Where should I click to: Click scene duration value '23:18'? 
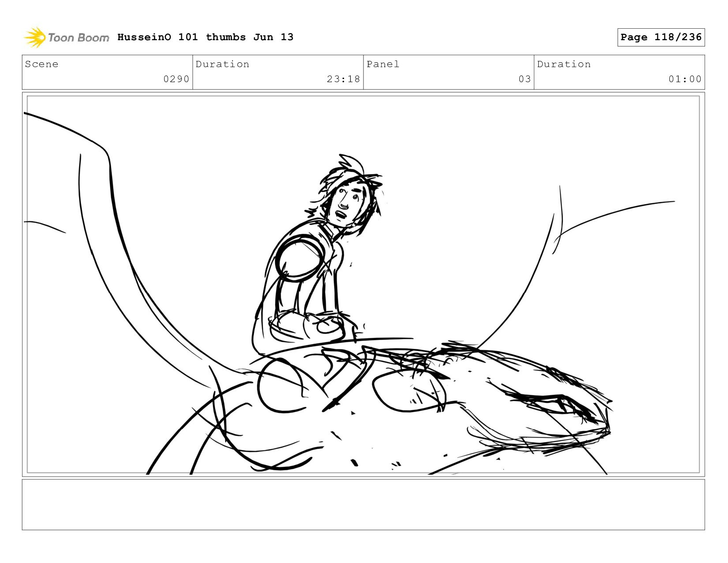[343, 79]
